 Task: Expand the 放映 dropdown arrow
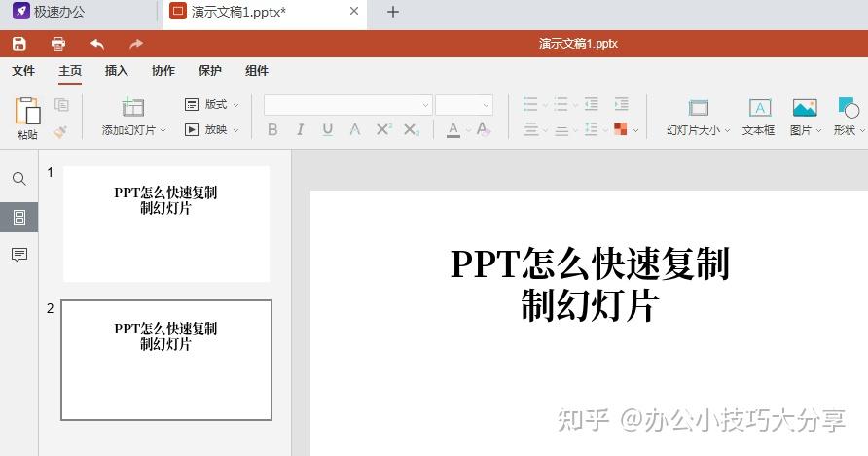(235, 130)
